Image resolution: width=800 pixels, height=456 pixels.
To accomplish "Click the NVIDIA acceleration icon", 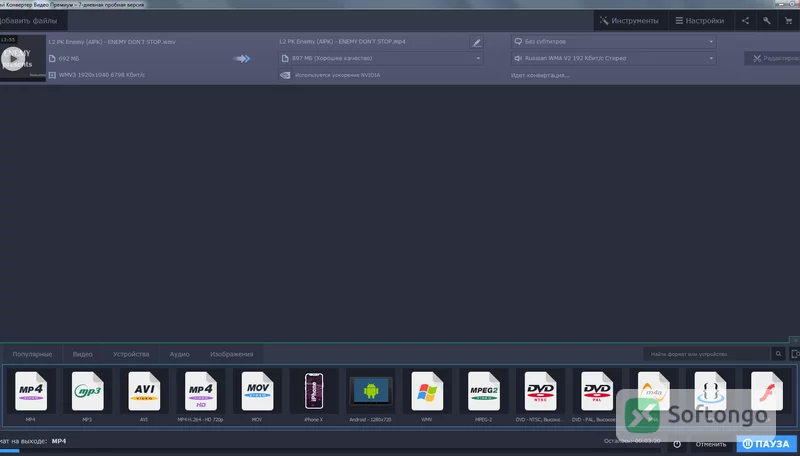I will 285,75.
